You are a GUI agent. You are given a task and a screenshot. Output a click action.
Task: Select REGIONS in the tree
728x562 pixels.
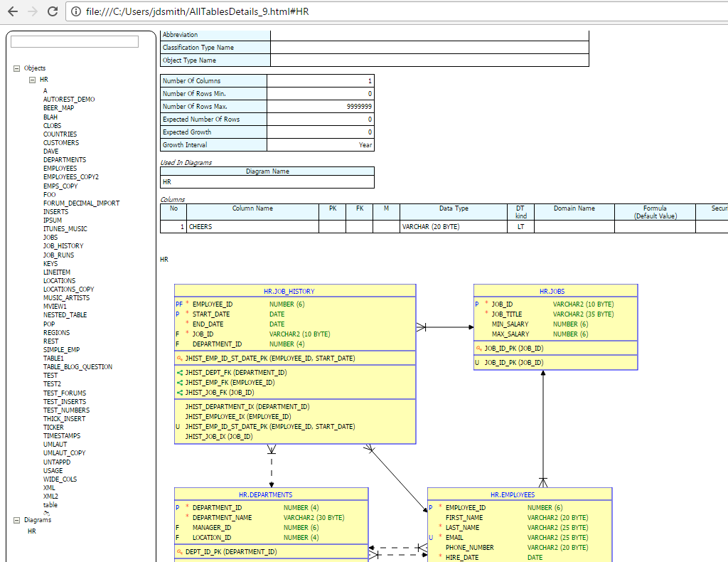tap(57, 333)
